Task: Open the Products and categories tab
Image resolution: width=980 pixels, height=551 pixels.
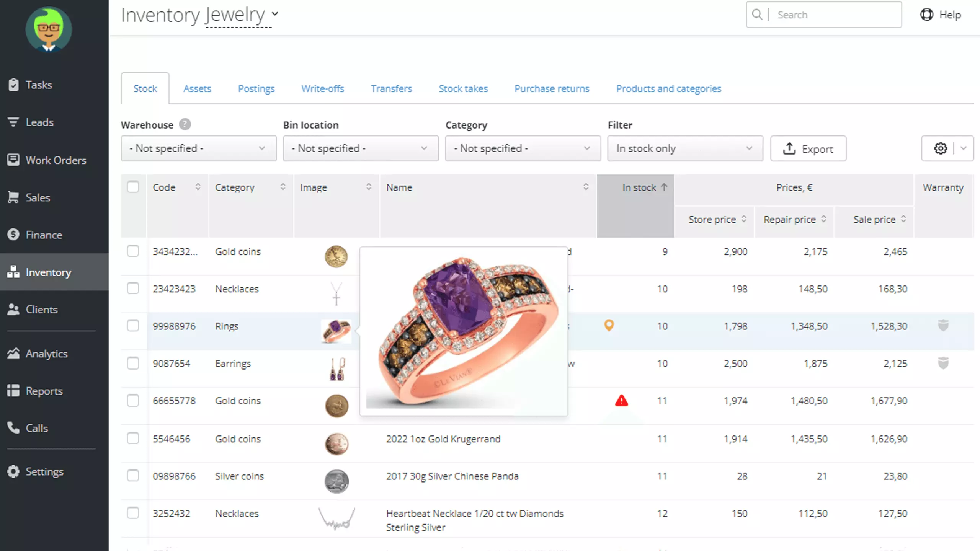Action: (668, 88)
